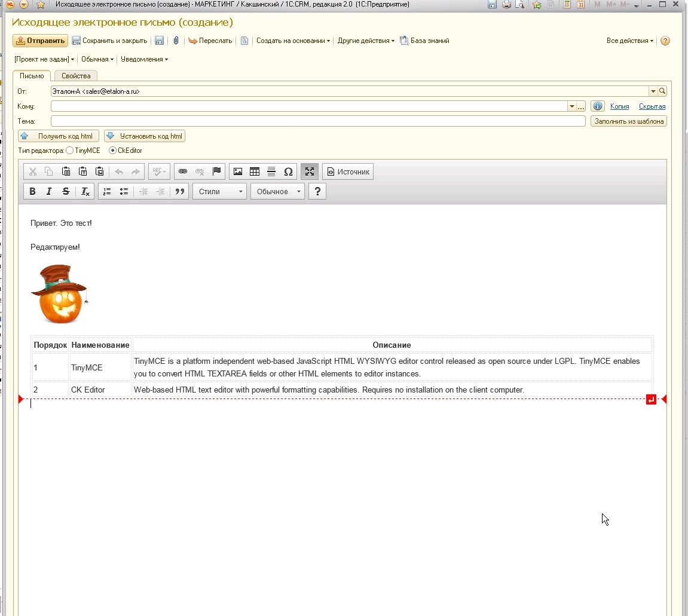
Task: Insert a block quote
Action: tap(179, 191)
